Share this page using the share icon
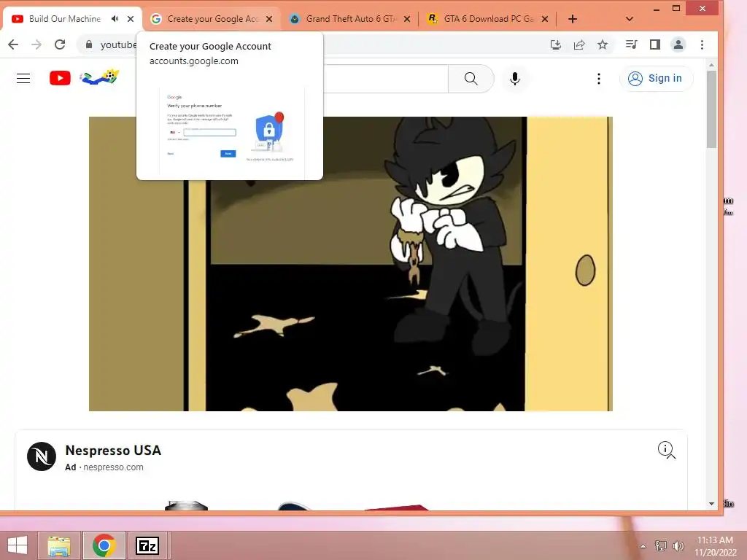 coord(578,44)
